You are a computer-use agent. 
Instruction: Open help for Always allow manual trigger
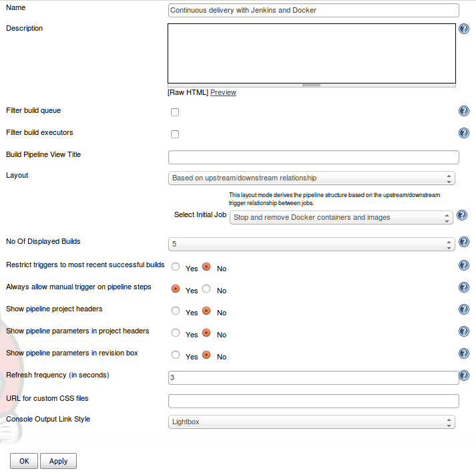pos(464,287)
